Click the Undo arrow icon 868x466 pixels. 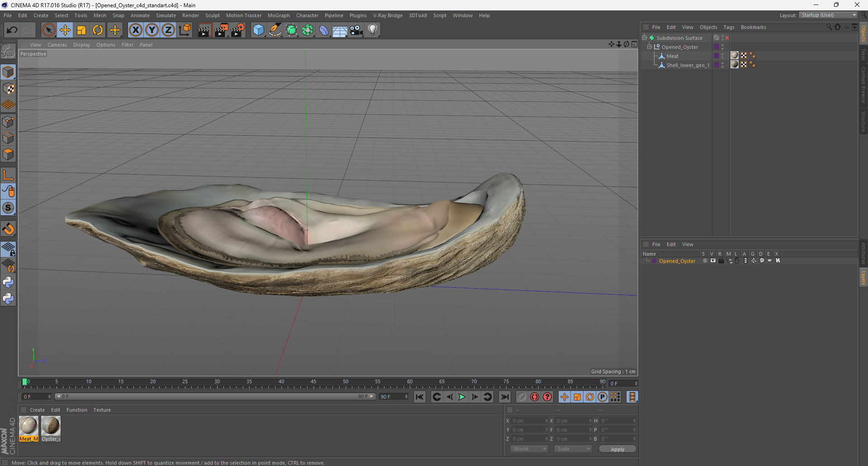click(x=12, y=30)
